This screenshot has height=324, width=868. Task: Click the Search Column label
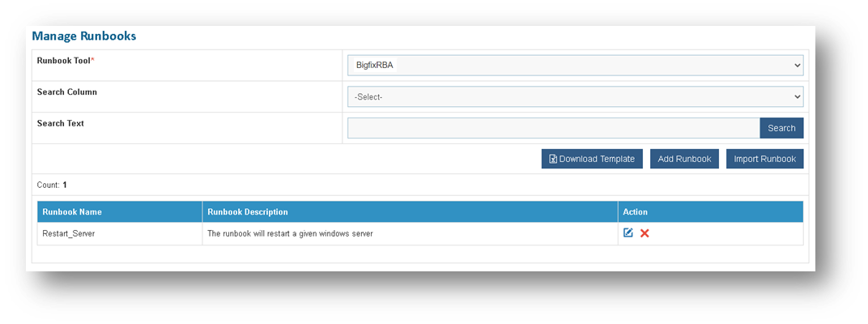67,92
